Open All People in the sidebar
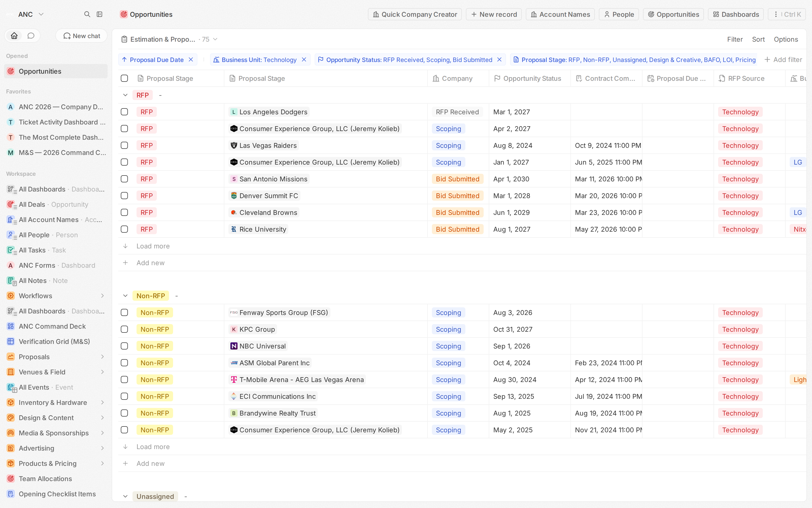812x508 pixels. [x=56, y=235]
